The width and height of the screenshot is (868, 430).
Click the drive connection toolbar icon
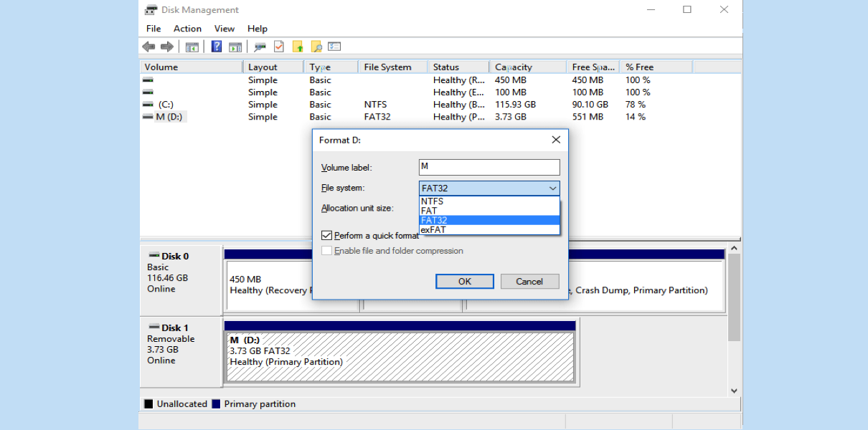coord(260,47)
